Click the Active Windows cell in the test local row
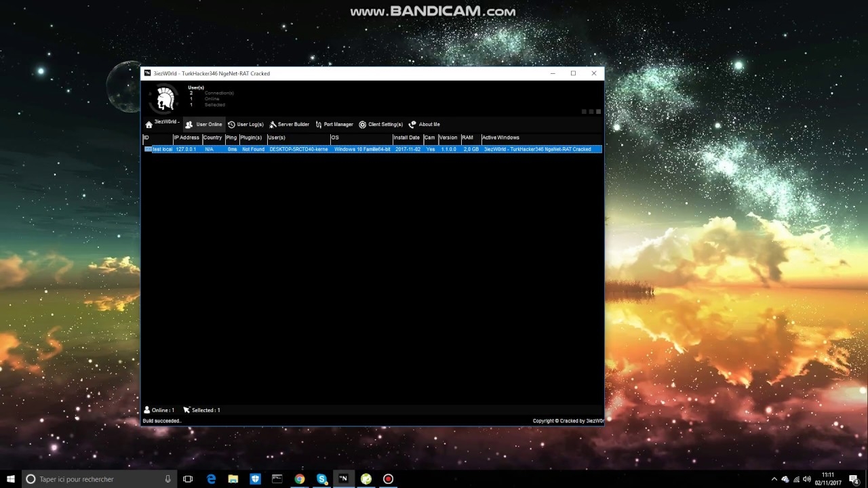The width and height of the screenshot is (868, 488). click(x=537, y=149)
